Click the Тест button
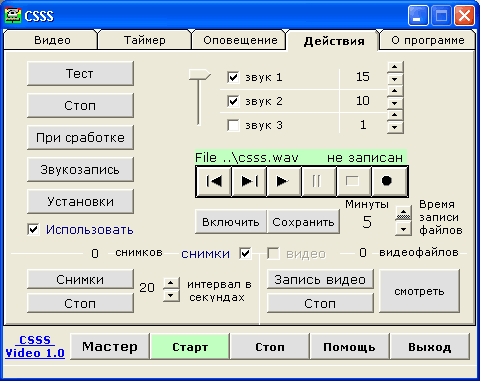480x381 pixels. [80, 73]
